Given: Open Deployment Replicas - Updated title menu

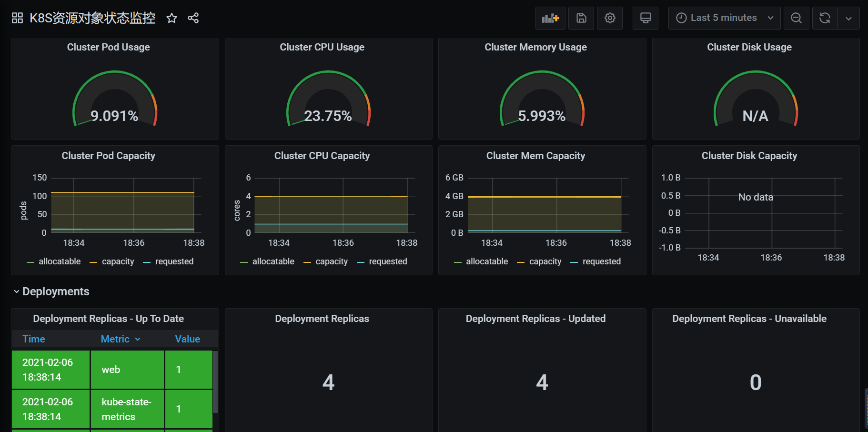Looking at the screenshot, I should tap(535, 319).
